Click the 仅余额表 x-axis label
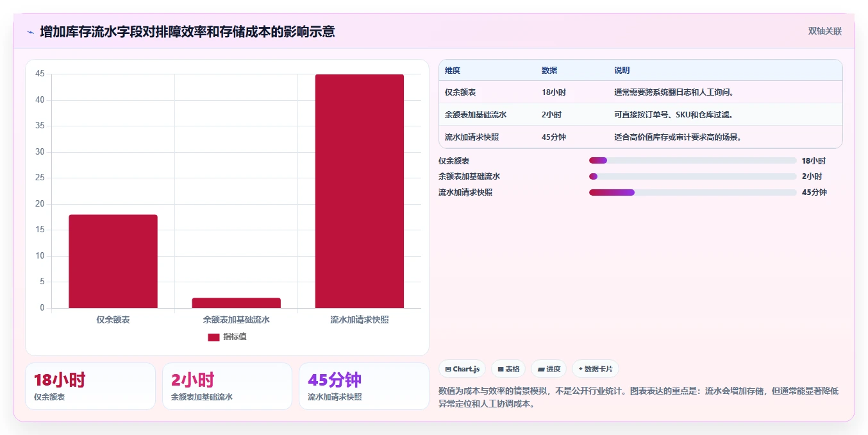 tap(113, 320)
